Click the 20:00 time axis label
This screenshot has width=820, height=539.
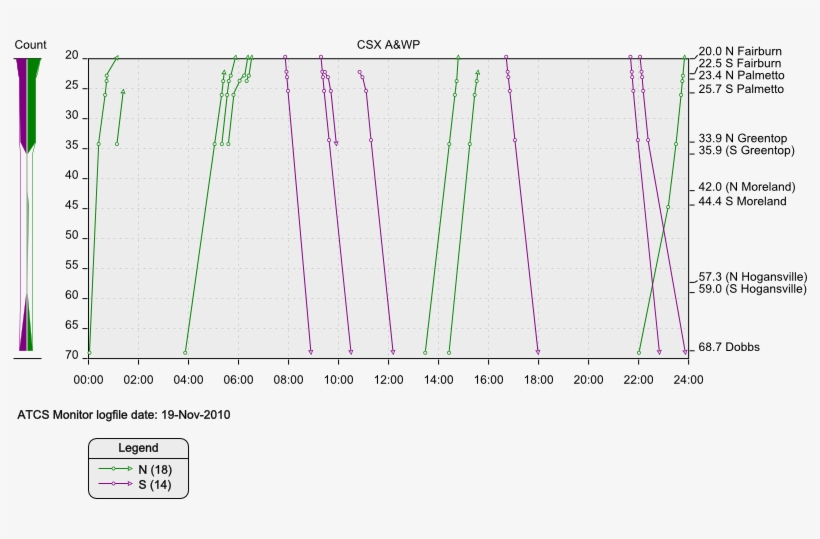coord(588,380)
